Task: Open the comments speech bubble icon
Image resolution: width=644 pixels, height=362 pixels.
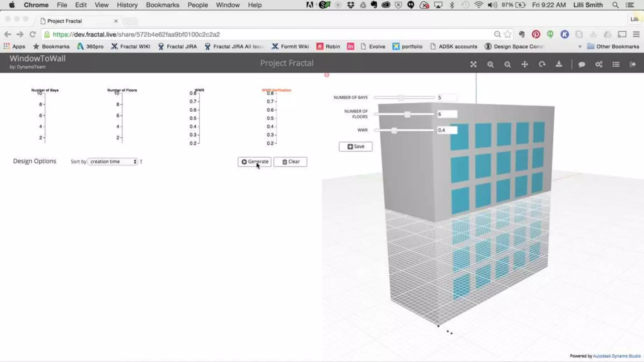Action: (x=582, y=64)
